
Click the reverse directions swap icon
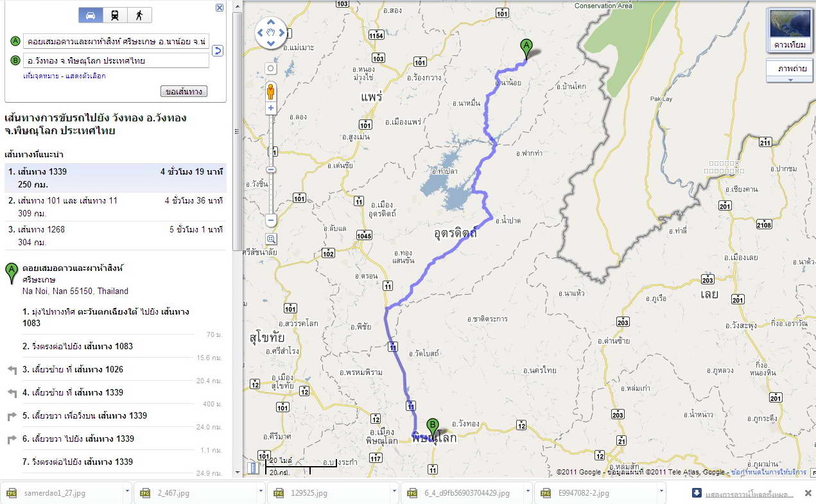[217, 51]
